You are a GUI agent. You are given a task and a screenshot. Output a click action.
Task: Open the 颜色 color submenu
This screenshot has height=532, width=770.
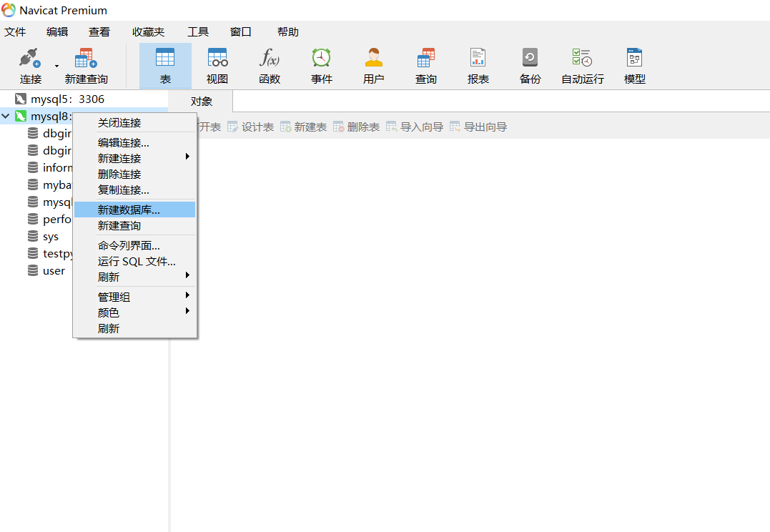click(x=108, y=312)
